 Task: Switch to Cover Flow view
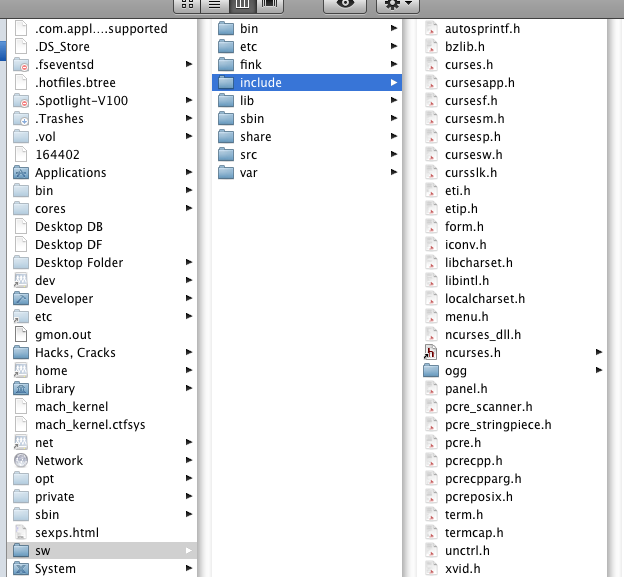(x=270, y=6)
